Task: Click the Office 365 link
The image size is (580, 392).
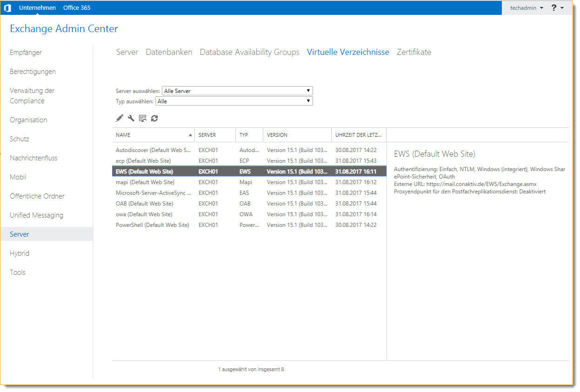Action: [77, 8]
